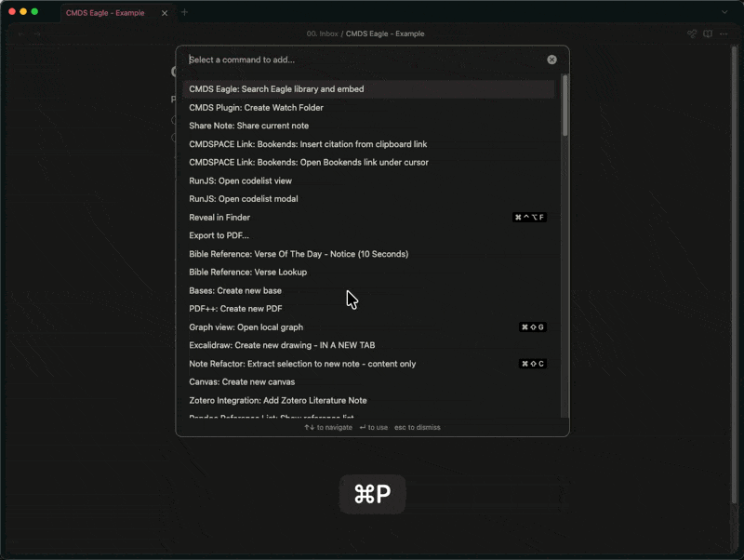Close the CMDS Eagle - Example tab
The height and width of the screenshot is (560, 744).
[165, 13]
